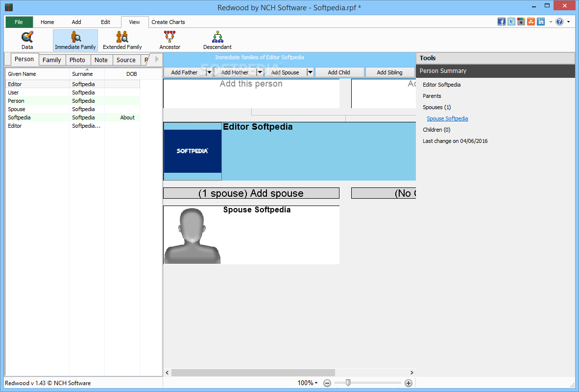Click the zoom slider handle
The image size is (579, 392).
(x=348, y=383)
